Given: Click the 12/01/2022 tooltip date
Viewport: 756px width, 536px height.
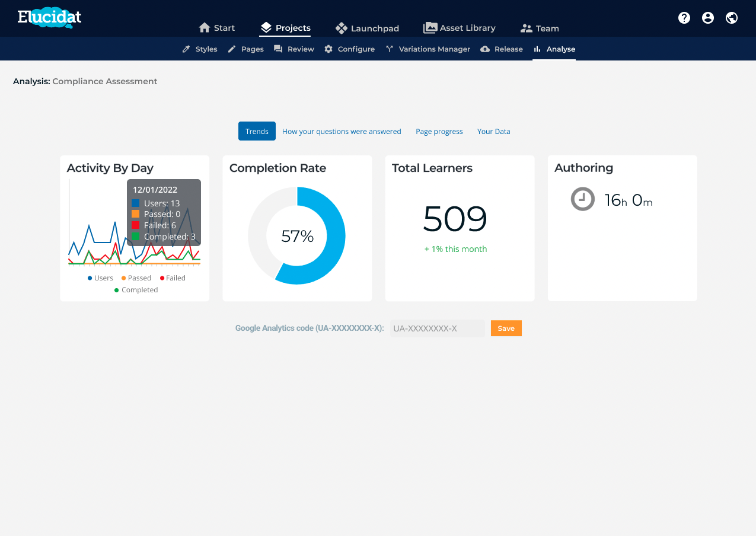Looking at the screenshot, I should [x=155, y=190].
